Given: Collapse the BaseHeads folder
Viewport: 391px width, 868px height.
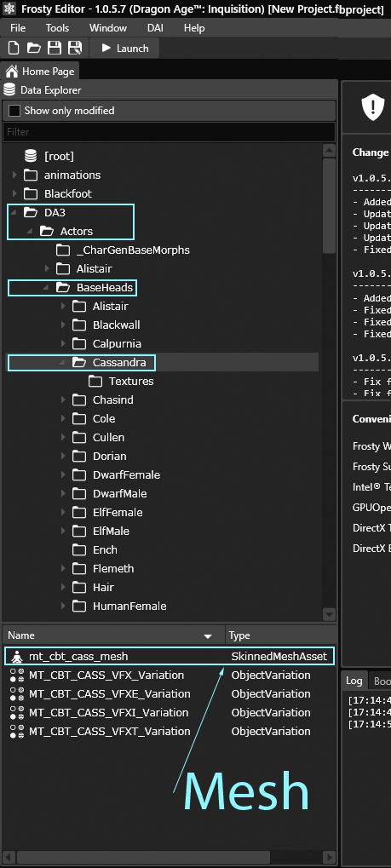Looking at the screenshot, I should coord(48,288).
